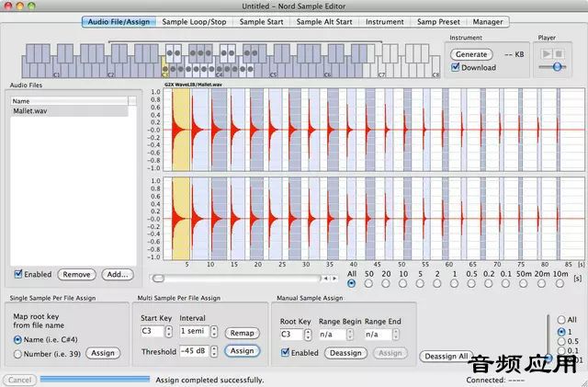
Task: Select the 1 amplitude zoom radio button
Action: coord(561,332)
